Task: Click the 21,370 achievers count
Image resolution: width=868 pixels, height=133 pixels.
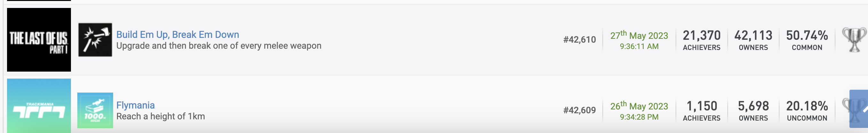Action: coord(701,36)
